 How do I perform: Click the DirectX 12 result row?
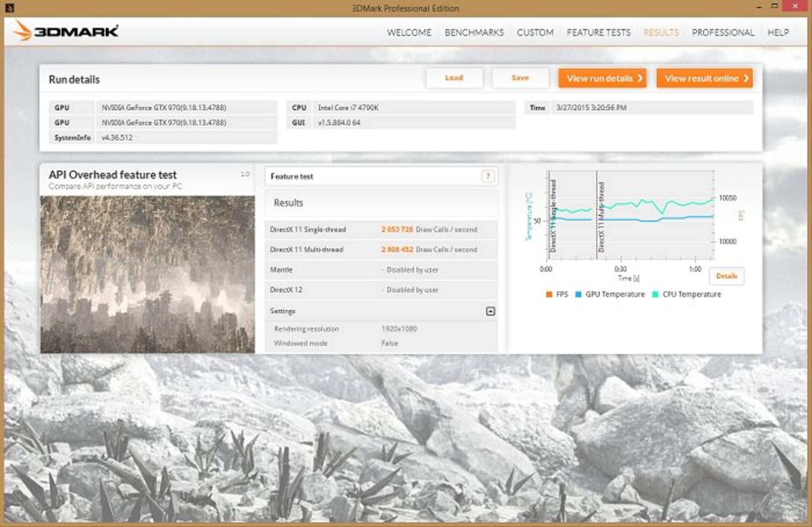click(x=381, y=290)
